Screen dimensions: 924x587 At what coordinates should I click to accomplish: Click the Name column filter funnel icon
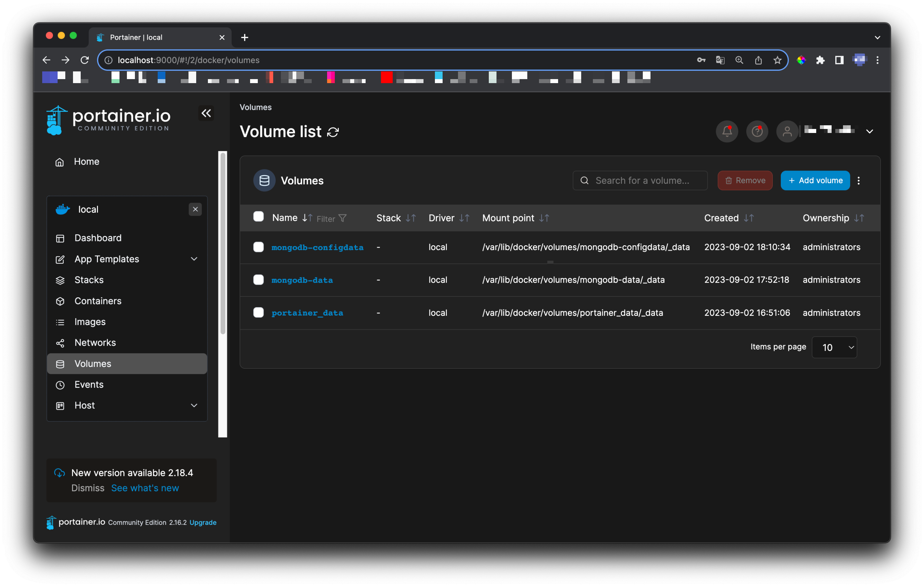tap(343, 218)
